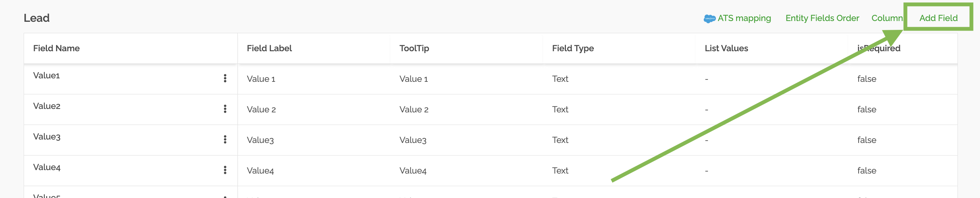980x198 pixels.
Task: Click the Salesforce cloud icon
Action: 709,18
